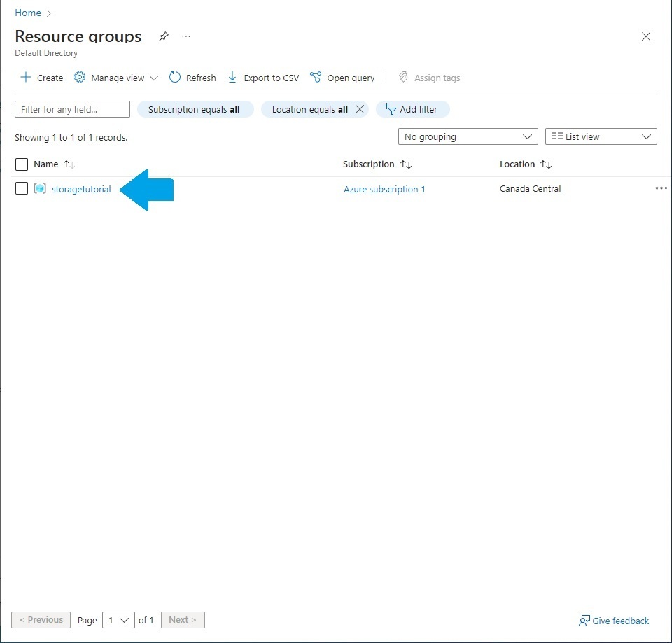
Task: Open the 'Location equals all' filter
Action: pos(309,109)
